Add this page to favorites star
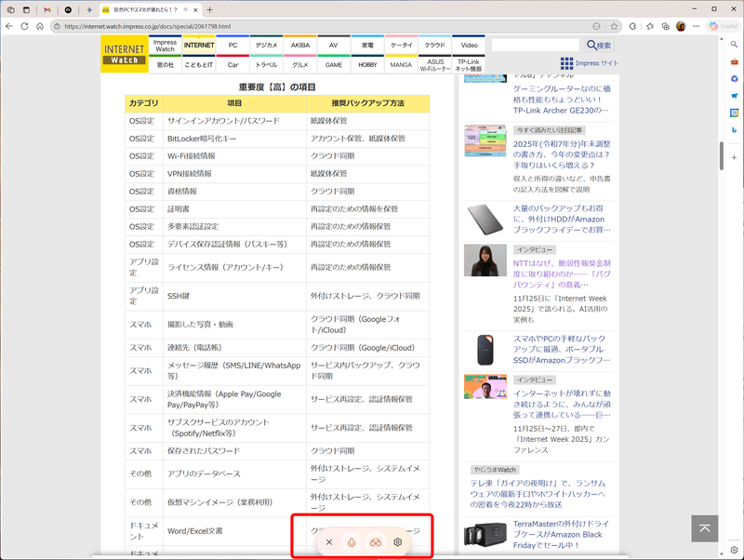Viewport: 744px width, 560px height. (x=614, y=26)
